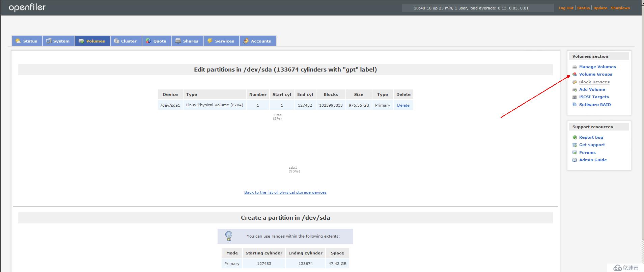The height and width of the screenshot is (272, 644).
Task: Click the Accounts tab user icon
Action: click(x=246, y=41)
